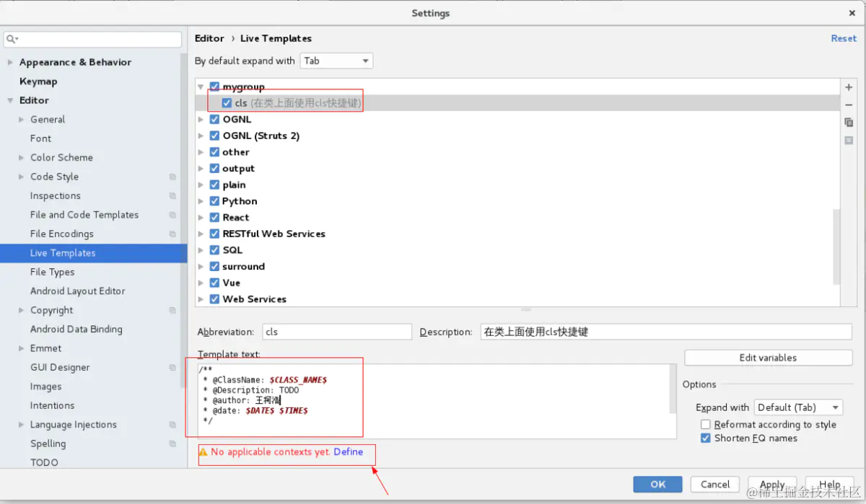Viewport: 866px width, 504px height.
Task: Click Inspections project-level settings icon
Action: click(x=172, y=196)
